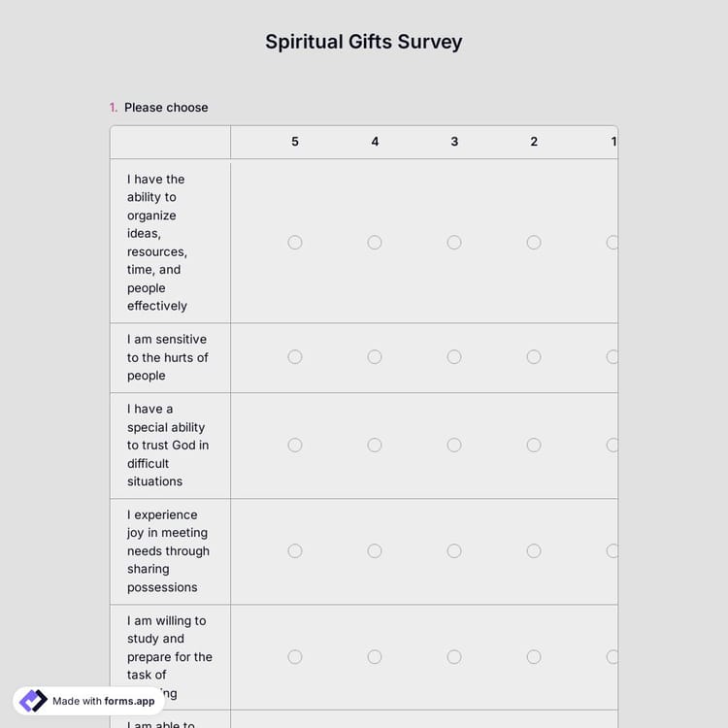
Task: Choose 5 for trust God statement
Action: [x=295, y=446]
